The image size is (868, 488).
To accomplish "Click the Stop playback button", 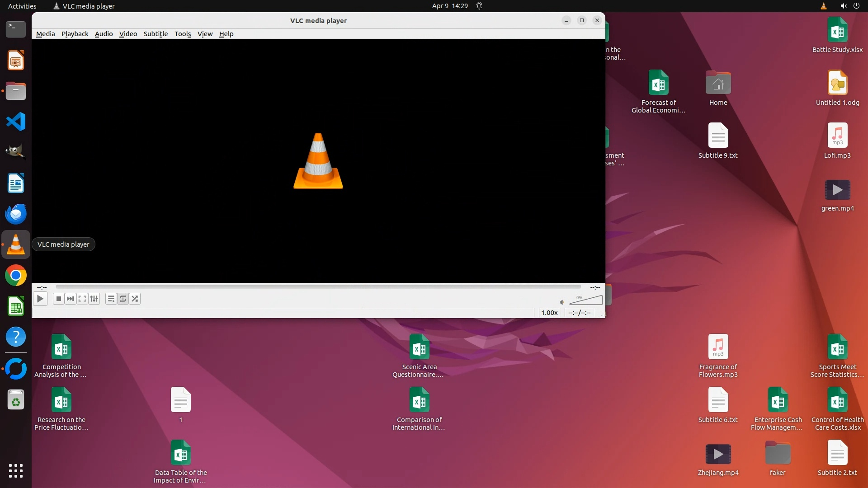I will point(58,299).
